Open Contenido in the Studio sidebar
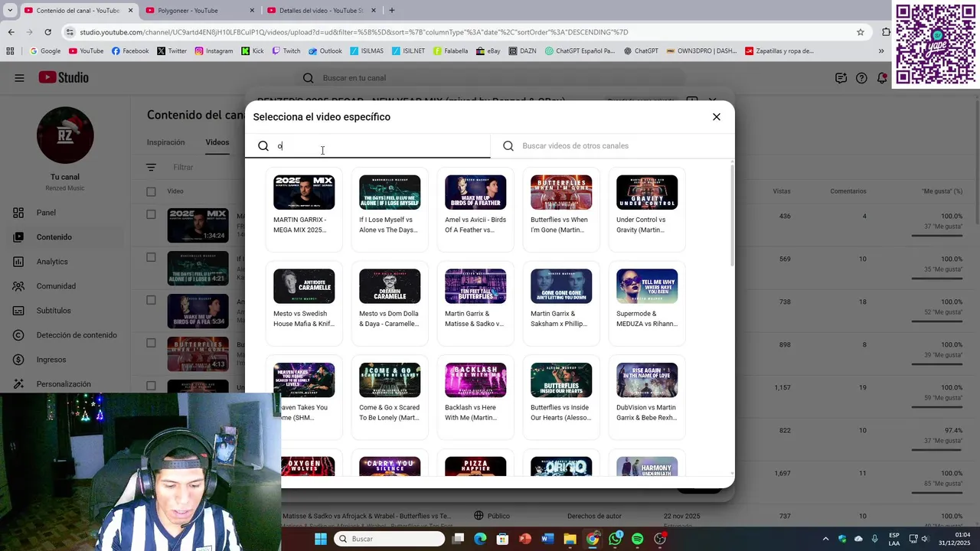Viewport: 980px width, 551px height. (65, 237)
